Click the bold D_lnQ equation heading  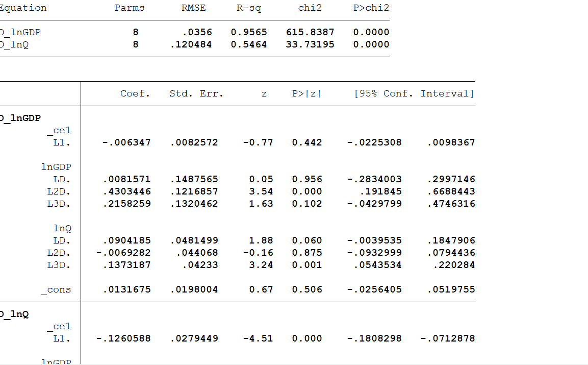[x=14, y=314]
